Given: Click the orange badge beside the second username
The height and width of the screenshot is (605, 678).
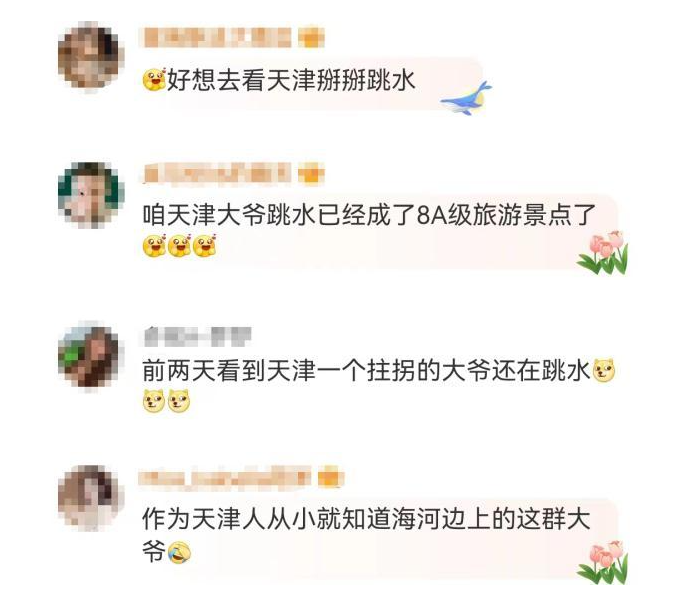Looking at the screenshot, I should (311, 174).
